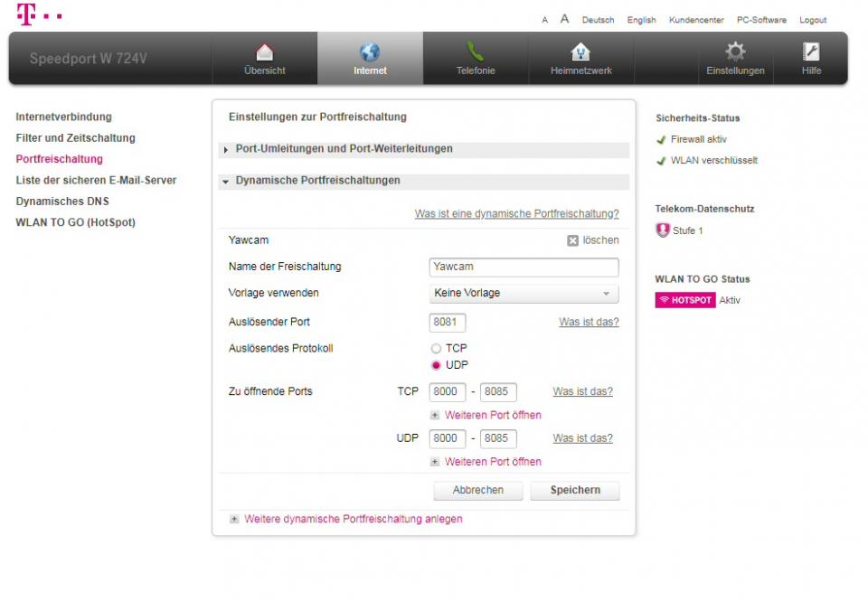The width and height of the screenshot is (868, 601).
Task: Open Einstellungen gear icon
Action: pyautogui.click(x=735, y=52)
